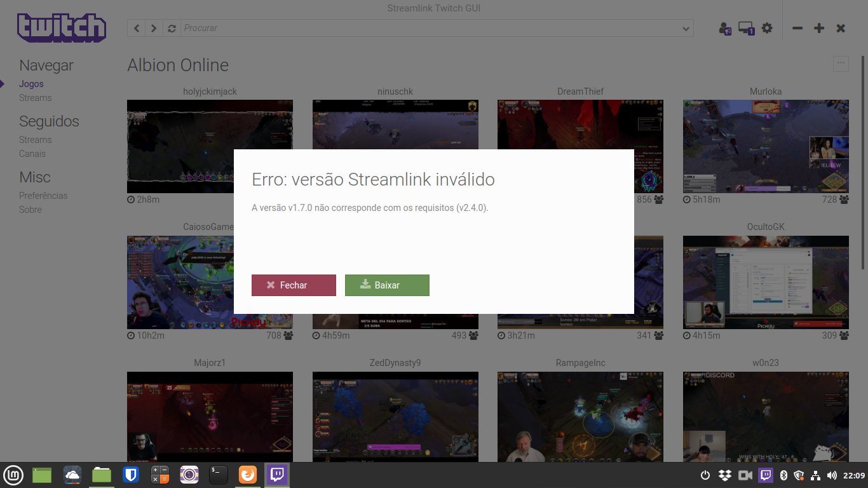This screenshot has height=488, width=868.
Task: Open the green file manager in taskbar
Action: (x=42, y=475)
